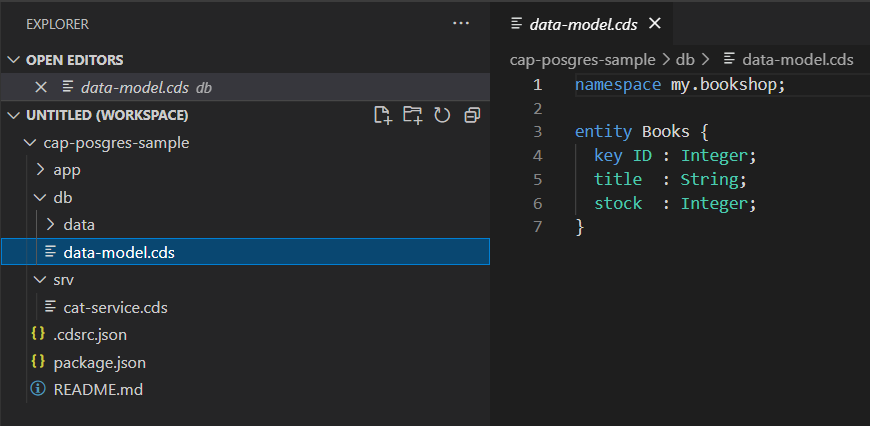Close data-model.cds in Open Editors list

point(41,87)
